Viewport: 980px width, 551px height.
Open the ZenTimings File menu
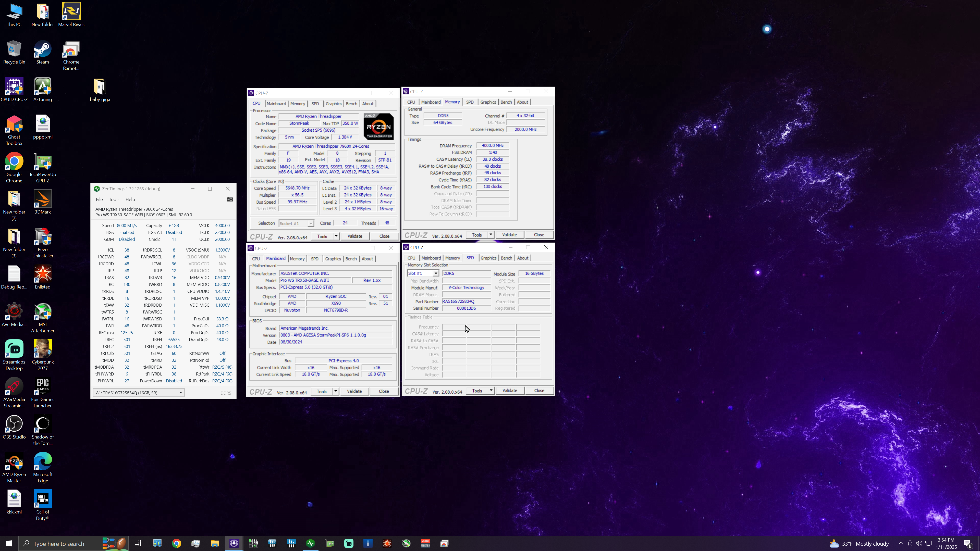(x=99, y=199)
